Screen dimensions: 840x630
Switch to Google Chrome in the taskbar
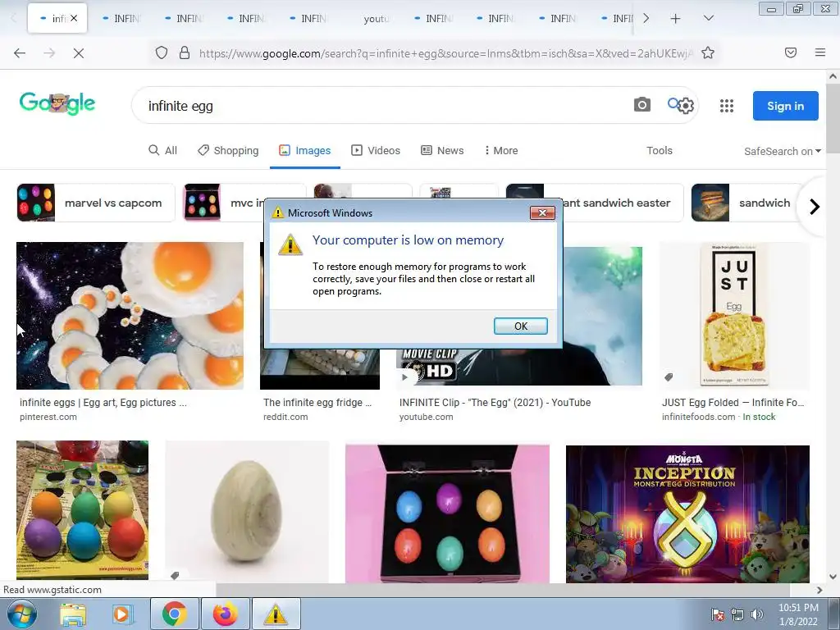pyautogui.click(x=175, y=614)
